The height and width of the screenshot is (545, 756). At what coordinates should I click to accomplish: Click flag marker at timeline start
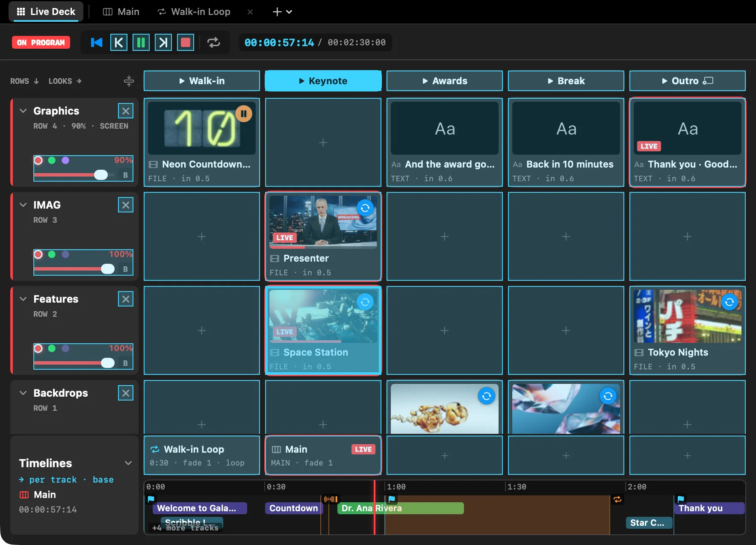[151, 499]
